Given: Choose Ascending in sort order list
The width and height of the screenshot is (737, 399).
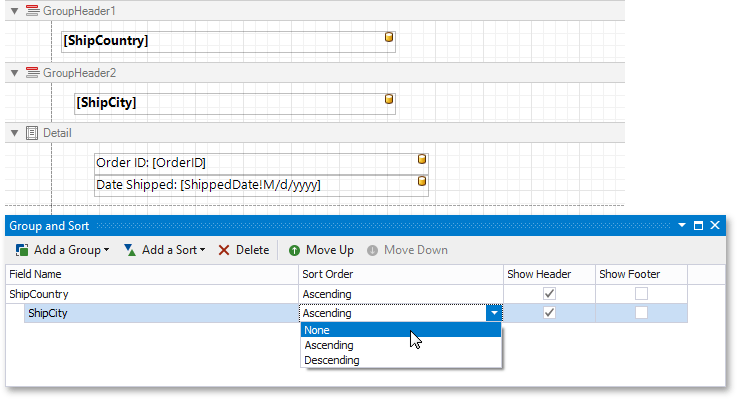Looking at the screenshot, I should (401, 345).
